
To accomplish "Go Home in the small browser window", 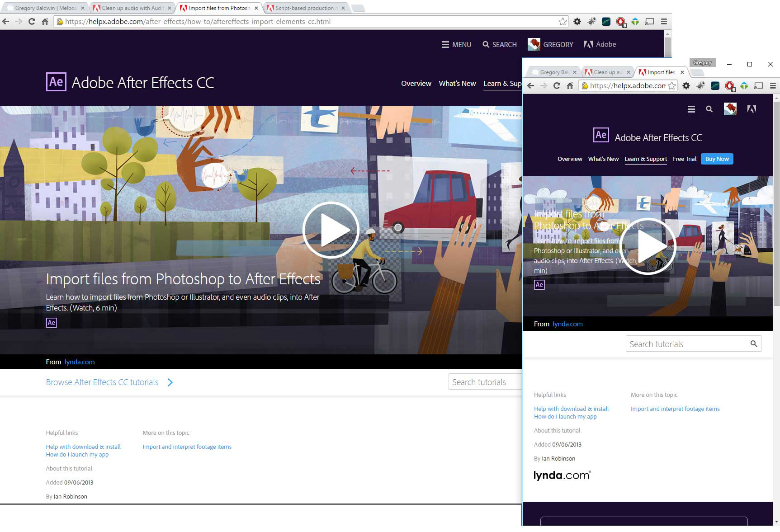I will pyautogui.click(x=570, y=85).
